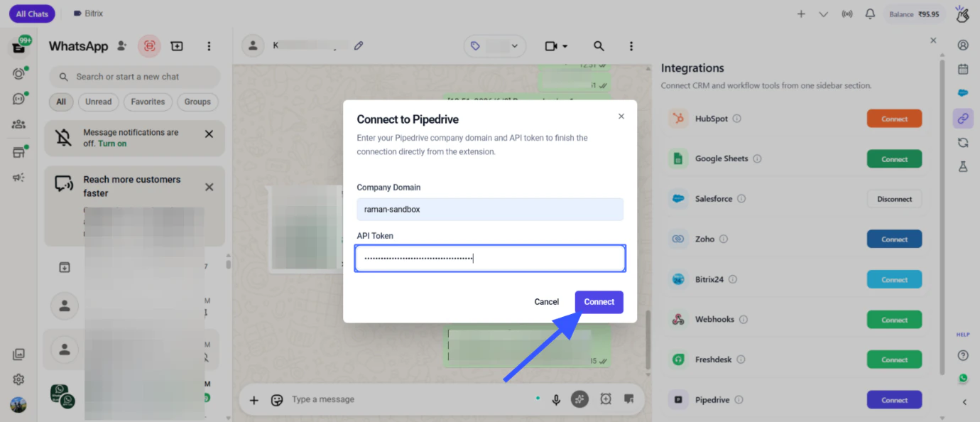Open the Communities icon in left sidebar
The height and width of the screenshot is (422, 980).
19,124
